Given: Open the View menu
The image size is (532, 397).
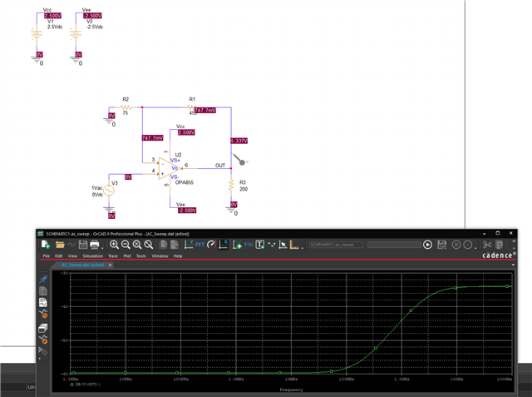Looking at the screenshot, I should (72, 256).
